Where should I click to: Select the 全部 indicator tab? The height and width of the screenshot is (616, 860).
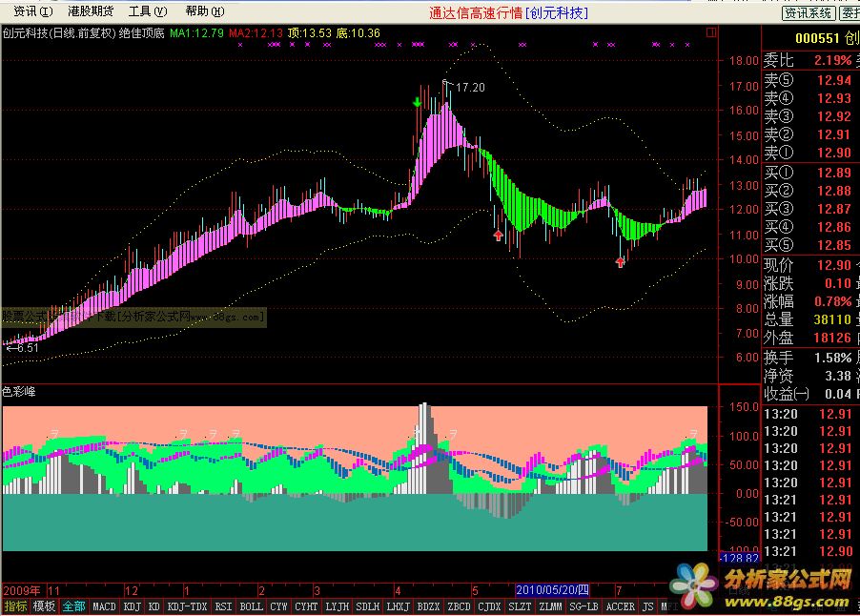pyautogui.click(x=73, y=606)
